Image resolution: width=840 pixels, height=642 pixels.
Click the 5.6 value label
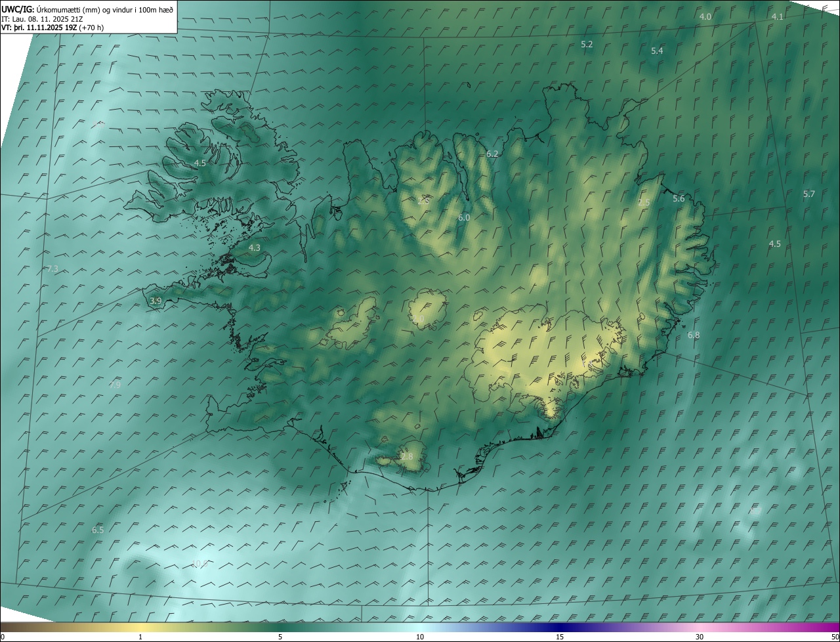[x=679, y=198]
